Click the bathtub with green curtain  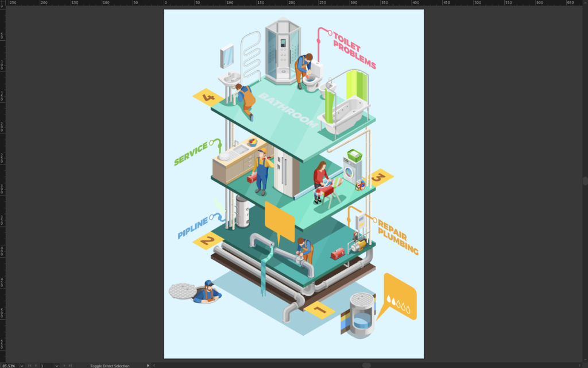pyautogui.click(x=343, y=105)
